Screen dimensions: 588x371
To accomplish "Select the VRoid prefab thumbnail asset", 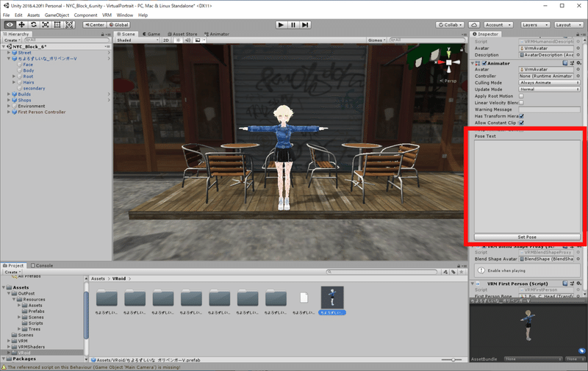I will (x=332, y=298).
